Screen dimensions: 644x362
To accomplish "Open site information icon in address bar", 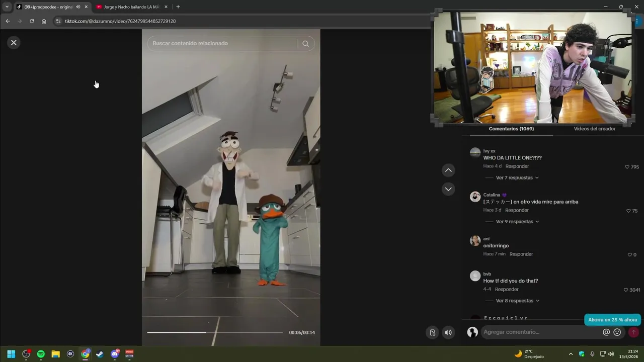I will (x=58, y=21).
